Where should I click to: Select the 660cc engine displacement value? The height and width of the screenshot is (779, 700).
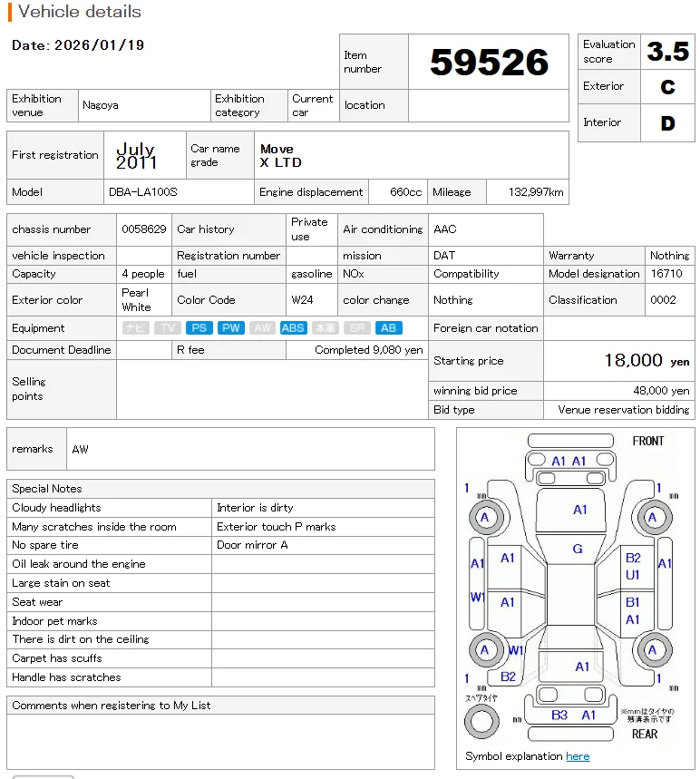click(406, 191)
